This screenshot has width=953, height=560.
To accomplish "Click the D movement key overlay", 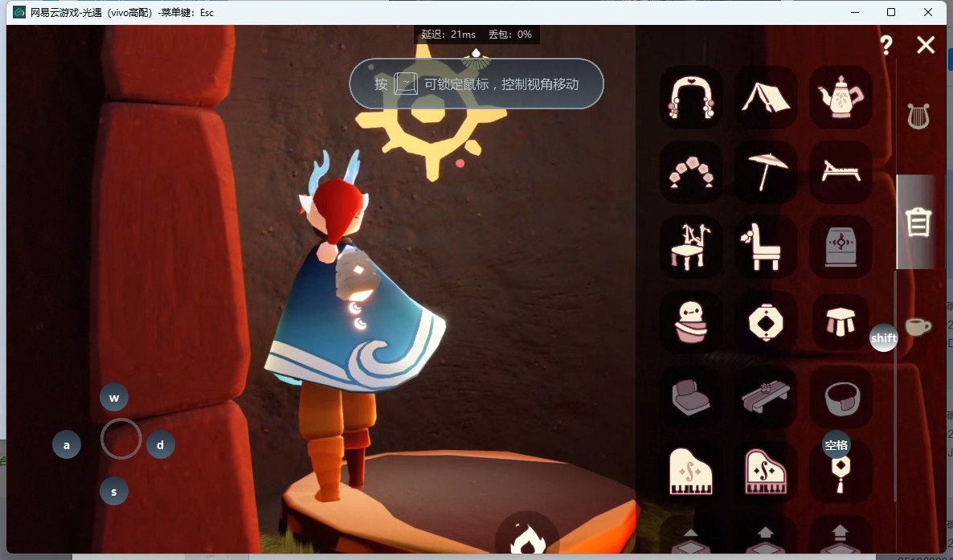I will pos(161,444).
